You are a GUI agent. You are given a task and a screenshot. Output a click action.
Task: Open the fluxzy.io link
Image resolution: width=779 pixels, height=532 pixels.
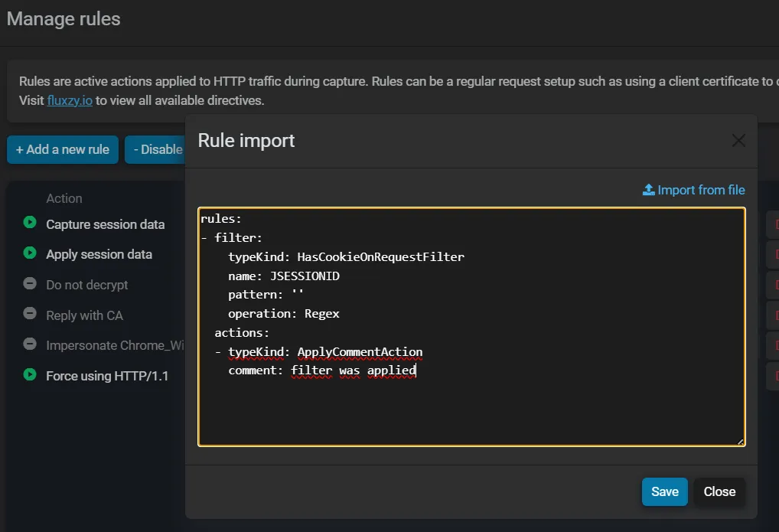pyautogui.click(x=70, y=100)
